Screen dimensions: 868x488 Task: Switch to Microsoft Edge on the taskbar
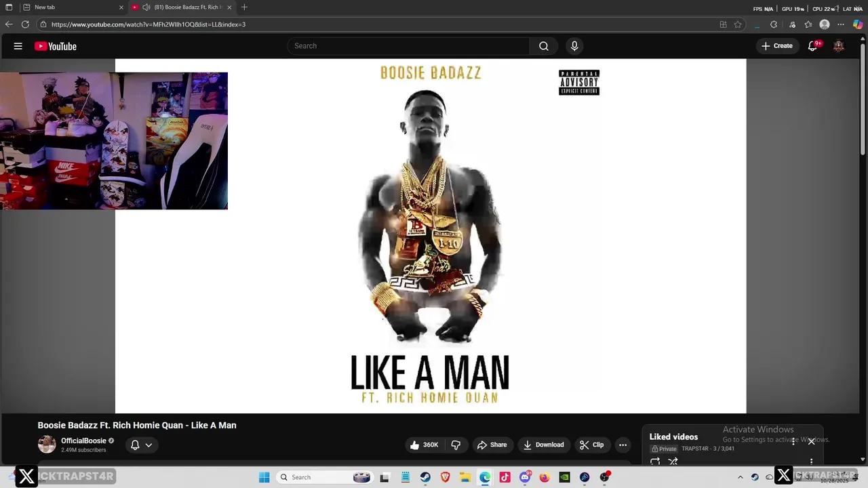pyautogui.click(x=485, y=477)
